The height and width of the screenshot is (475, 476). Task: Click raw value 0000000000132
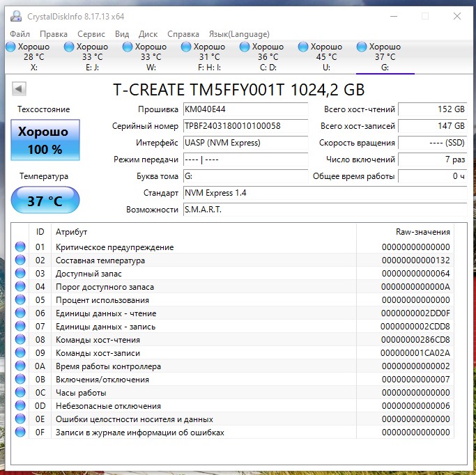point(416,260)
